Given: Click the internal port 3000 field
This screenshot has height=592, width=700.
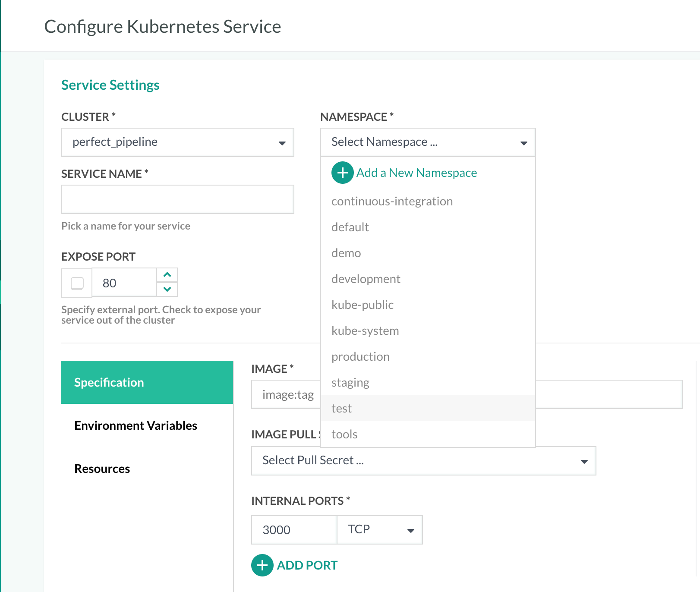Looking at the screenshot, I should click(293, 530).
